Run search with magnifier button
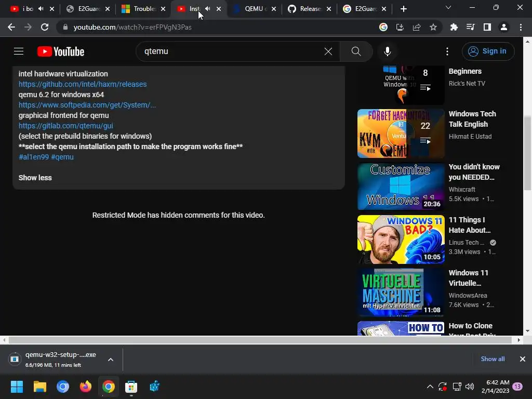This screenshot has width=532, height=399. (x=356, y=51)
